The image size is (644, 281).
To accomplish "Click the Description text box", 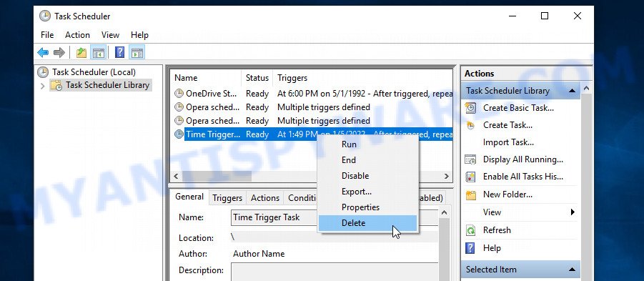I will pyautogui.click(x=334, y=272).
